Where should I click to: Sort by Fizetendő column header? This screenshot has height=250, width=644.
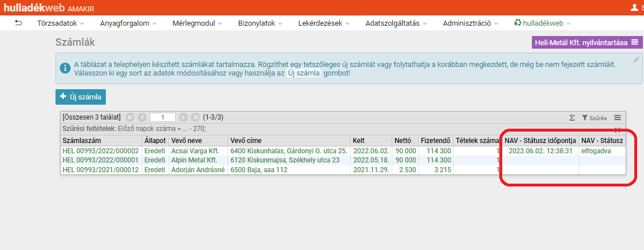[435, 140]
